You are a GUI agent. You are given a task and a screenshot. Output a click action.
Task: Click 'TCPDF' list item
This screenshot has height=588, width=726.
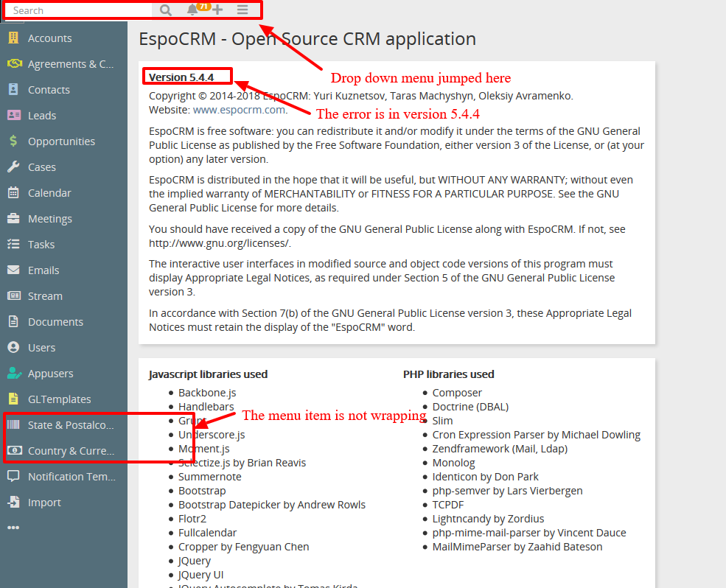(x=447, y=505)
